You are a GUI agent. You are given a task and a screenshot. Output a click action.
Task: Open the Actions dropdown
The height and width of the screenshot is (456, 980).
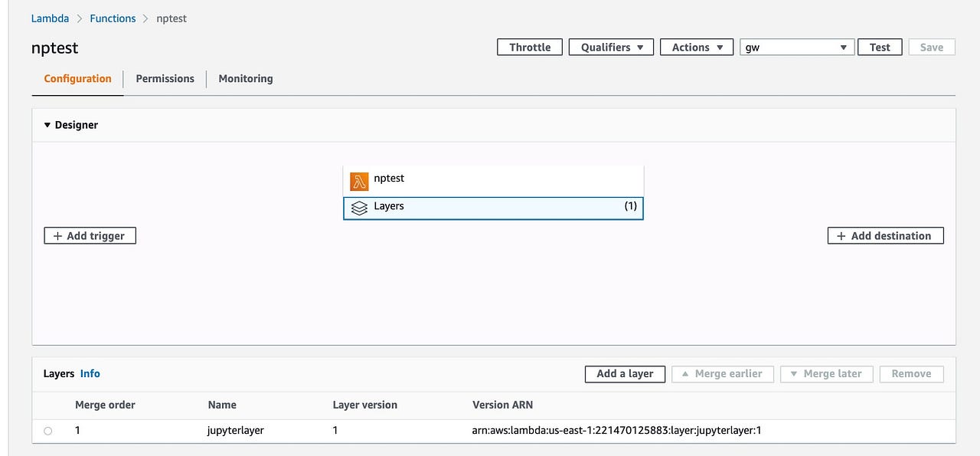(696, 47)
